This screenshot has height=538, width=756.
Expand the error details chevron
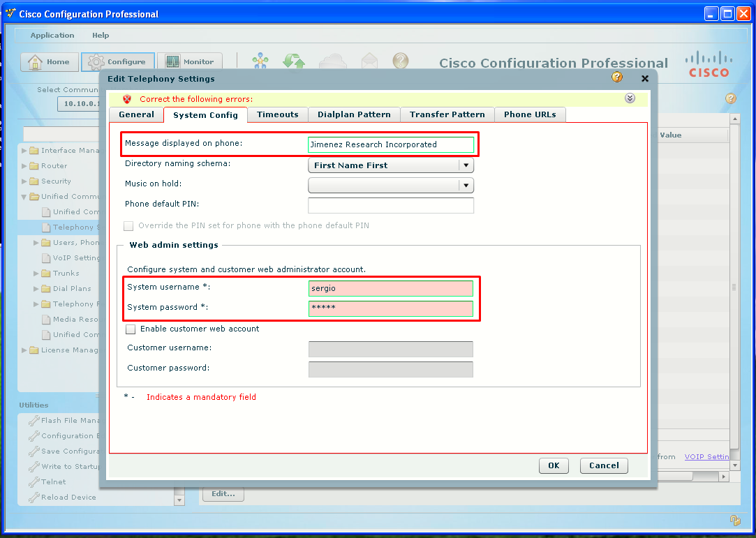click(630, 98)
